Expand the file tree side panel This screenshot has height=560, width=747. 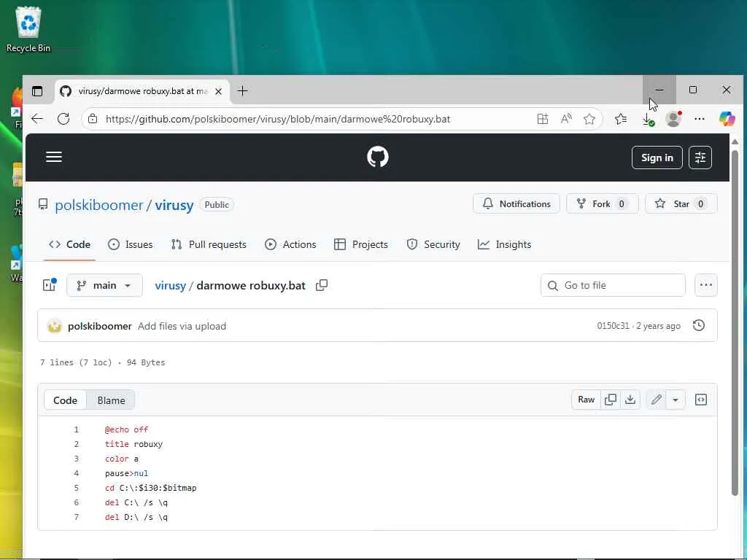click(50, 285)
